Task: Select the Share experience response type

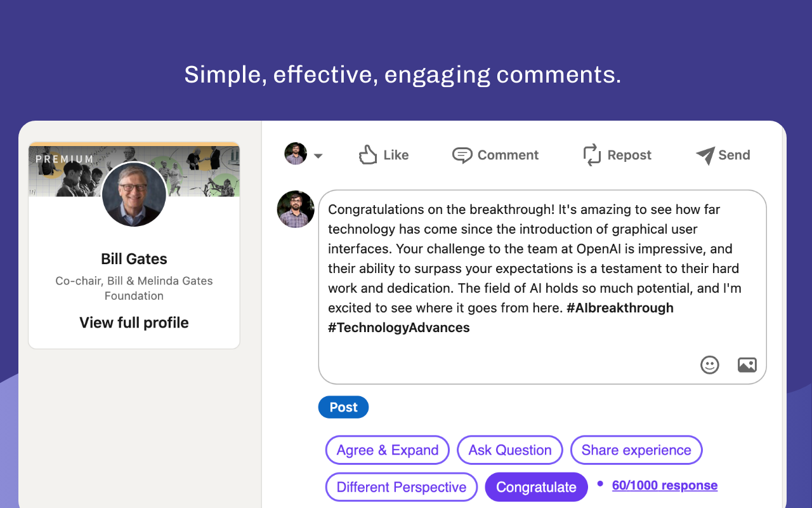Action: [636, 450]
